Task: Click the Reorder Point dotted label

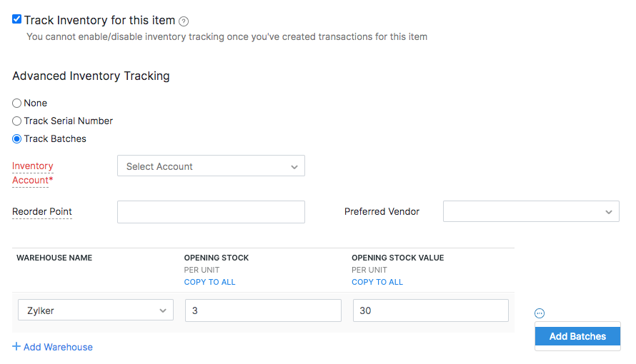Action: (41, 212)
